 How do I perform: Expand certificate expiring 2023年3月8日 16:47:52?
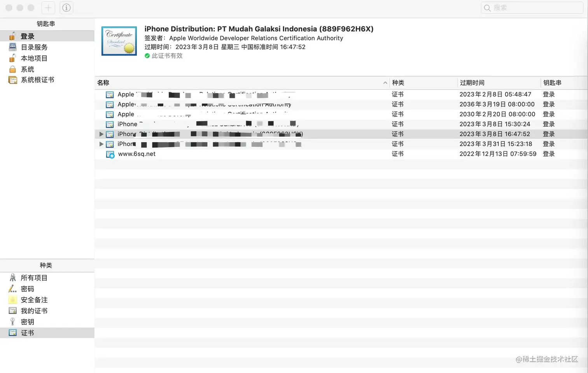pos(101,134)
